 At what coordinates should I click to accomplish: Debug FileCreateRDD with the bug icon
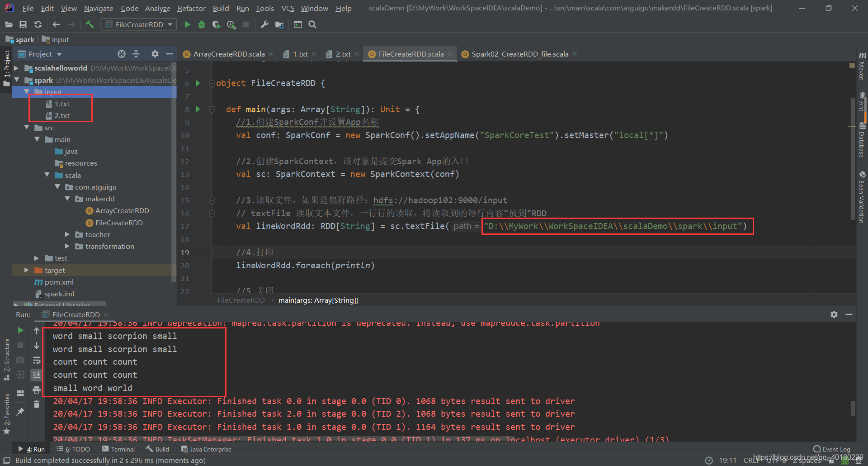point(202,24)
